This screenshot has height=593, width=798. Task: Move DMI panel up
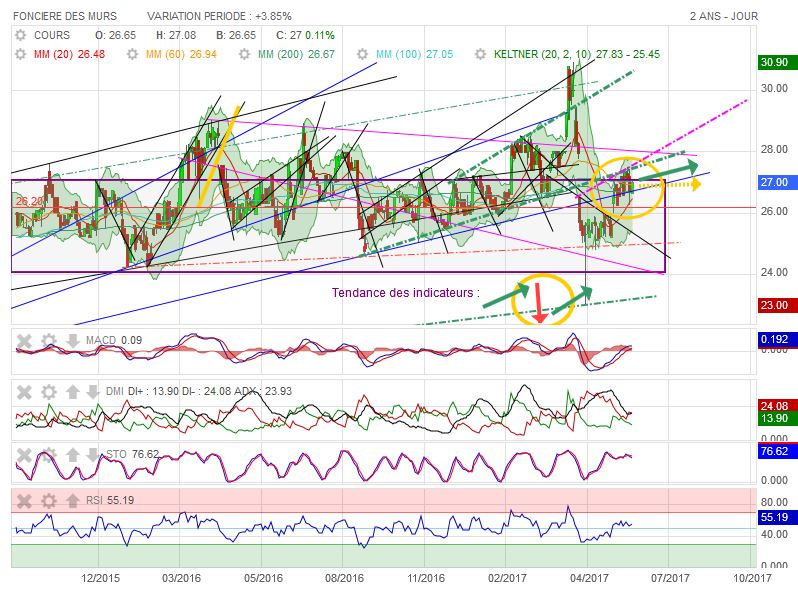point(73,392)
